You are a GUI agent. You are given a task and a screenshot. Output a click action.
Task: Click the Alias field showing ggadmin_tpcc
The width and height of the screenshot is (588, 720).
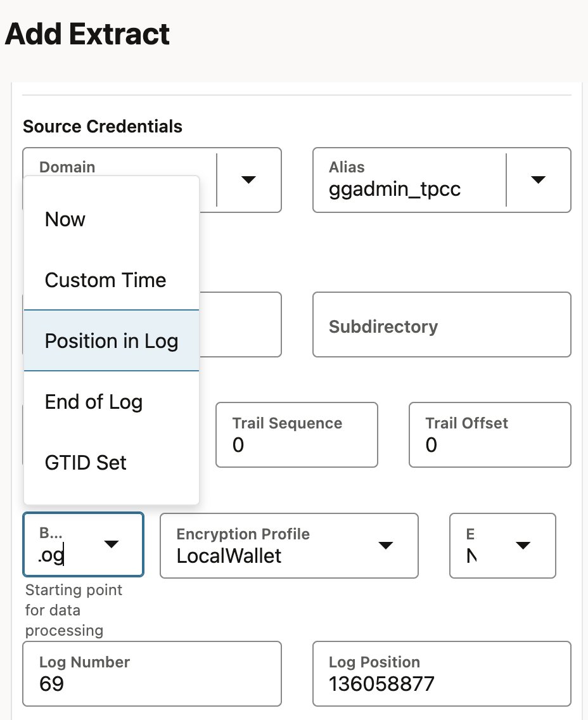point(395,190)
